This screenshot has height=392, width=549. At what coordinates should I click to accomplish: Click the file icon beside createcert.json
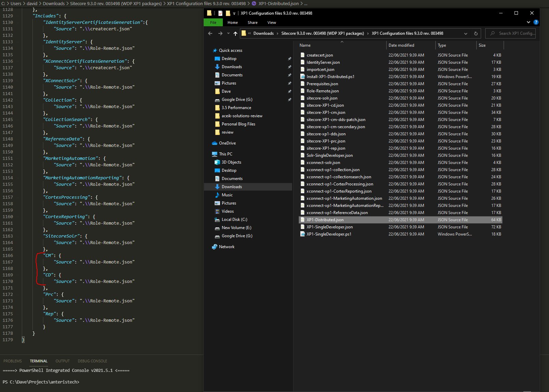point(303,55)
